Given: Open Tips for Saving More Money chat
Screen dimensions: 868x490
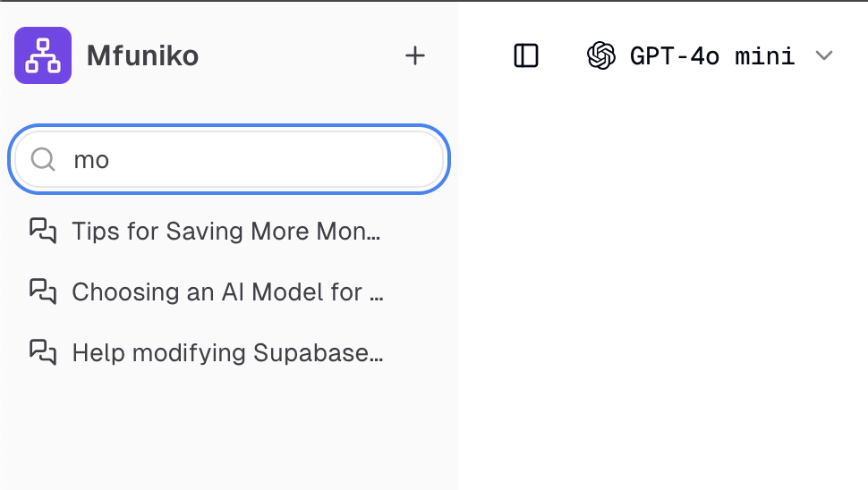Looking at the screenshot, I should tap(226, 232).
